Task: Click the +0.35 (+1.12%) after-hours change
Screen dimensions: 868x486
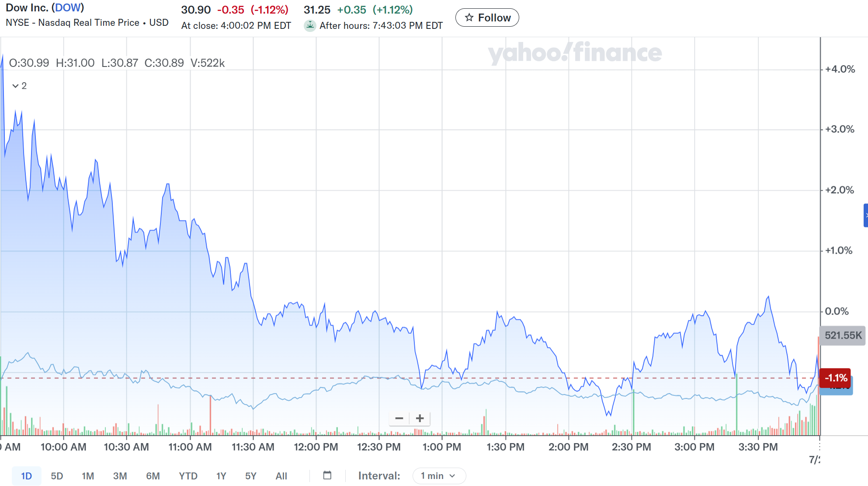Action: pyautogui.click(x=375, y=10)
